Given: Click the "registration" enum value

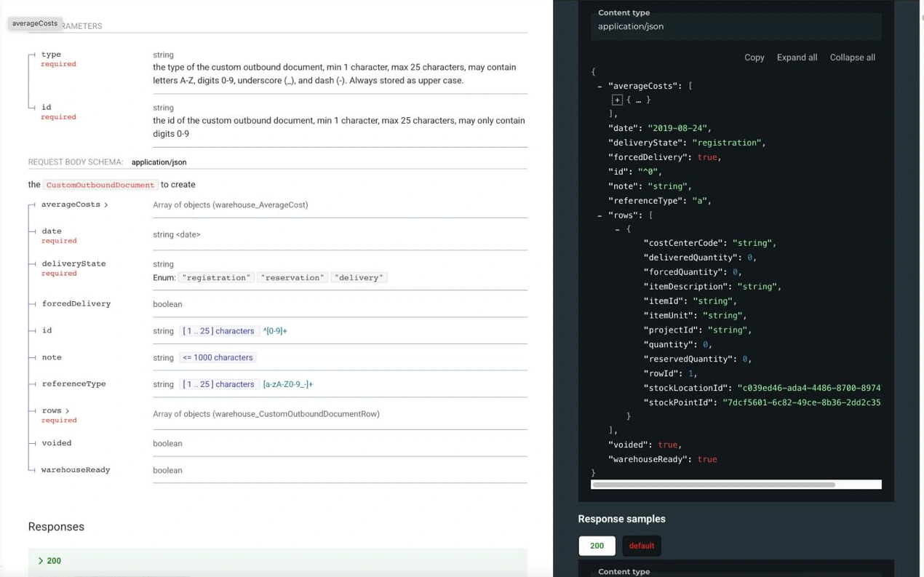Looking at the screenshot, I should 217,278.
